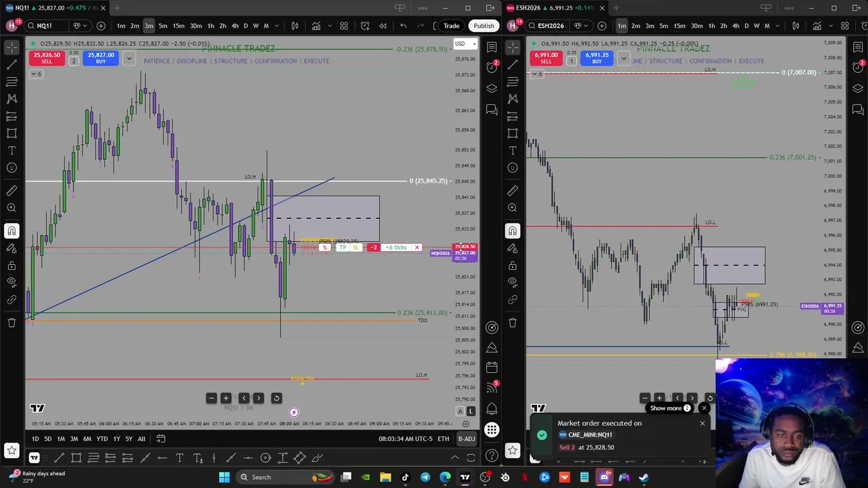The height and width of the screenshot is (488, 868).
Task: Switch ESH2026 chart to 30m timeframe
Action: coord(696,26)
